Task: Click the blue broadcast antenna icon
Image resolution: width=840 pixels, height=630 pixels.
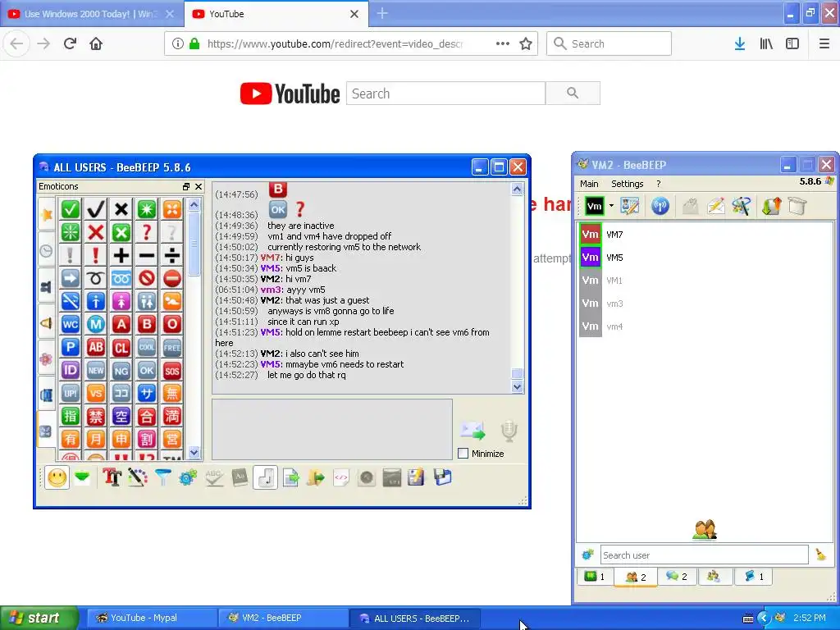Action: [660, 206]
